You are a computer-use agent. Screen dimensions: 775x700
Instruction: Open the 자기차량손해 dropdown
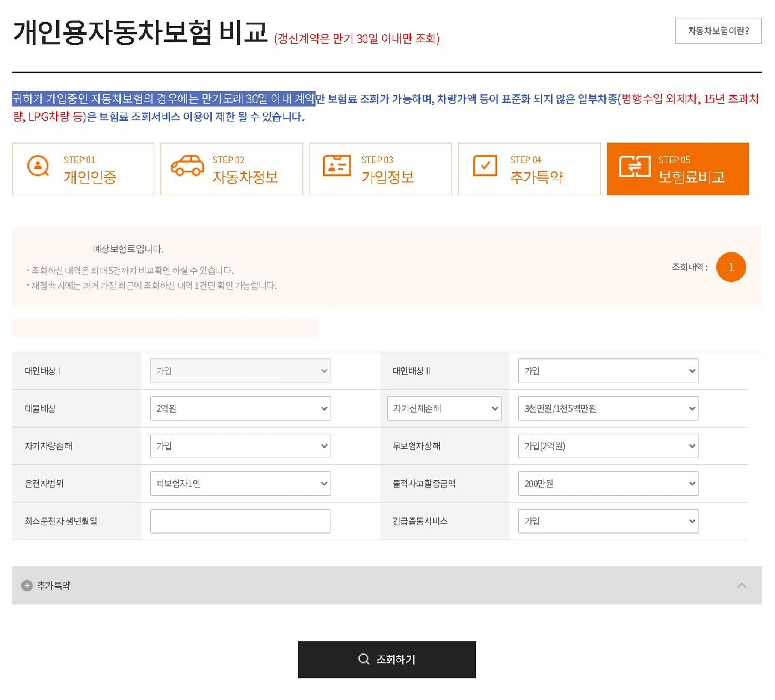click(x=241, y=446)
